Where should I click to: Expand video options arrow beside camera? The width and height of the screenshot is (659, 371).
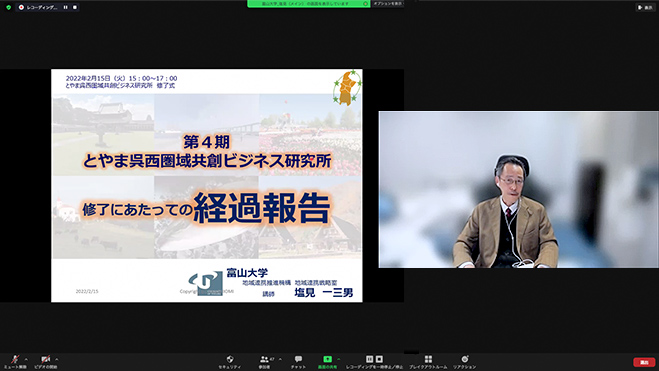57,359
